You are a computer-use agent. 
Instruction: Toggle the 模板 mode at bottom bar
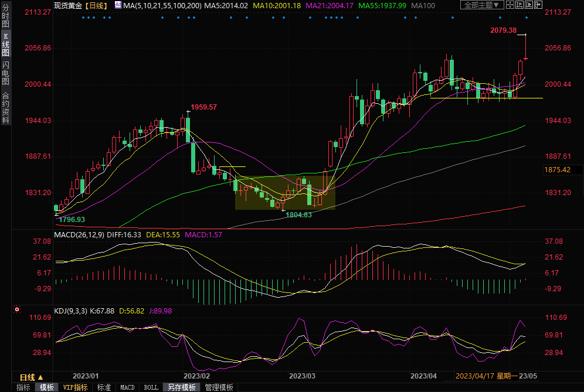46,387
